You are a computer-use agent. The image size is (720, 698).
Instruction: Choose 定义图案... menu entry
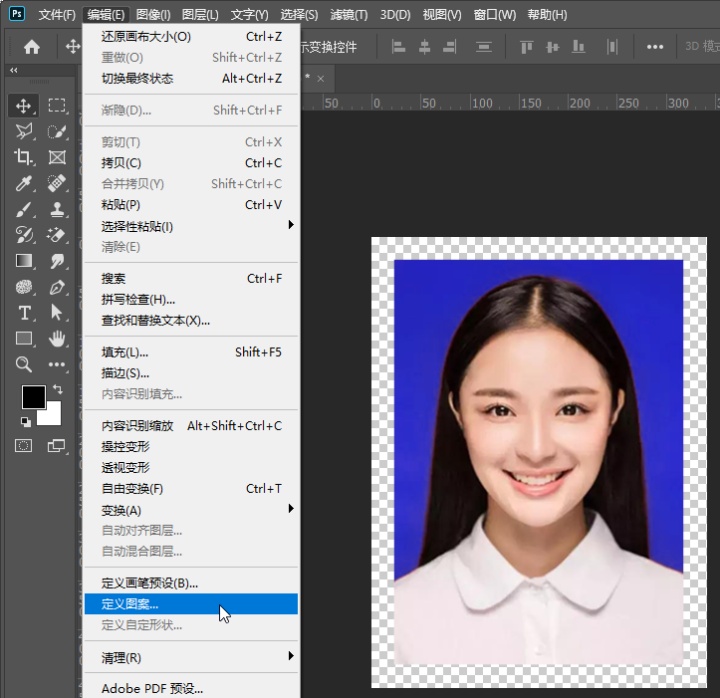191,604
